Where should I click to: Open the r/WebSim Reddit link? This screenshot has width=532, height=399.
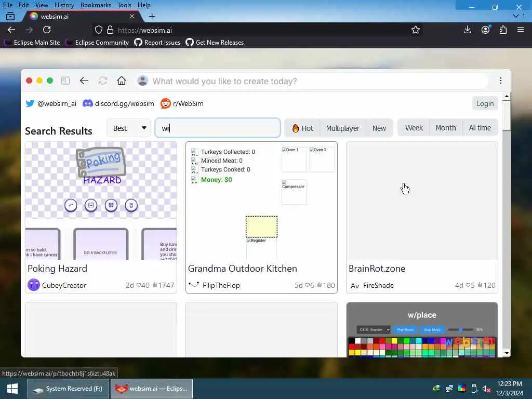point(182,103)
